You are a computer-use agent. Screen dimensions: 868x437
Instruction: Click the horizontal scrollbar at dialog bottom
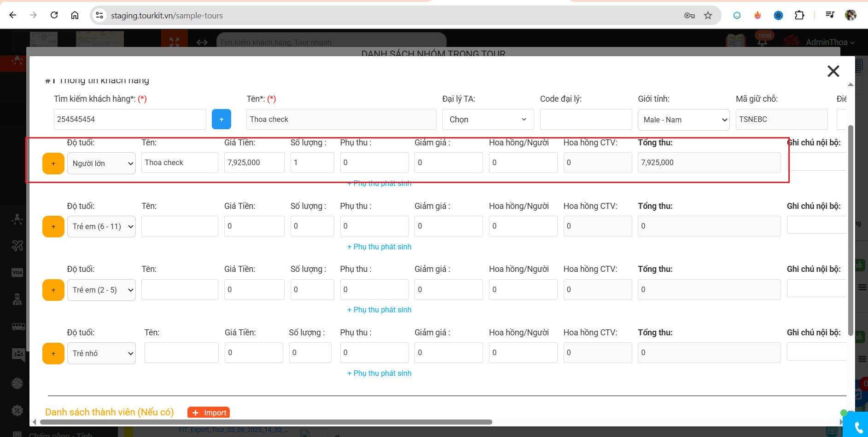coord(266,422)
